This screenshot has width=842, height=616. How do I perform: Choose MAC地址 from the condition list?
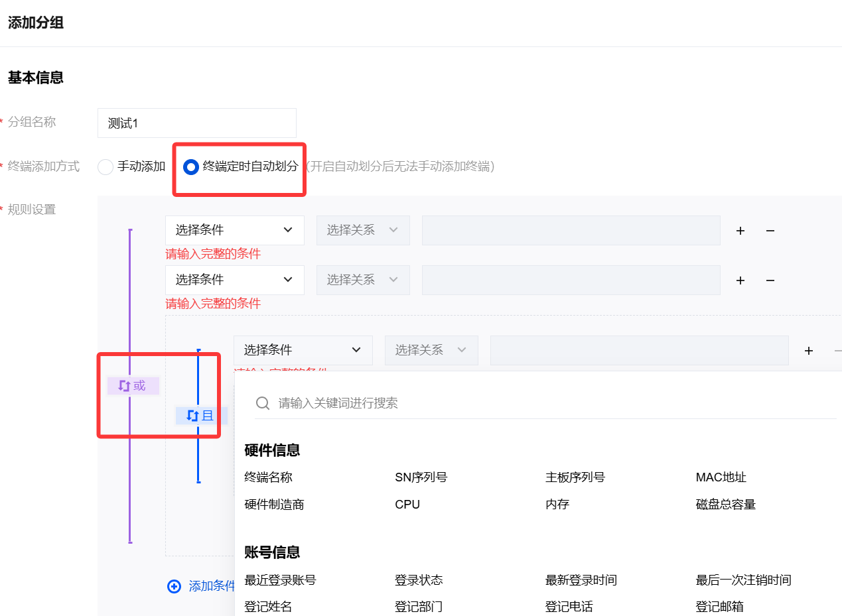[x=721, y=477]
